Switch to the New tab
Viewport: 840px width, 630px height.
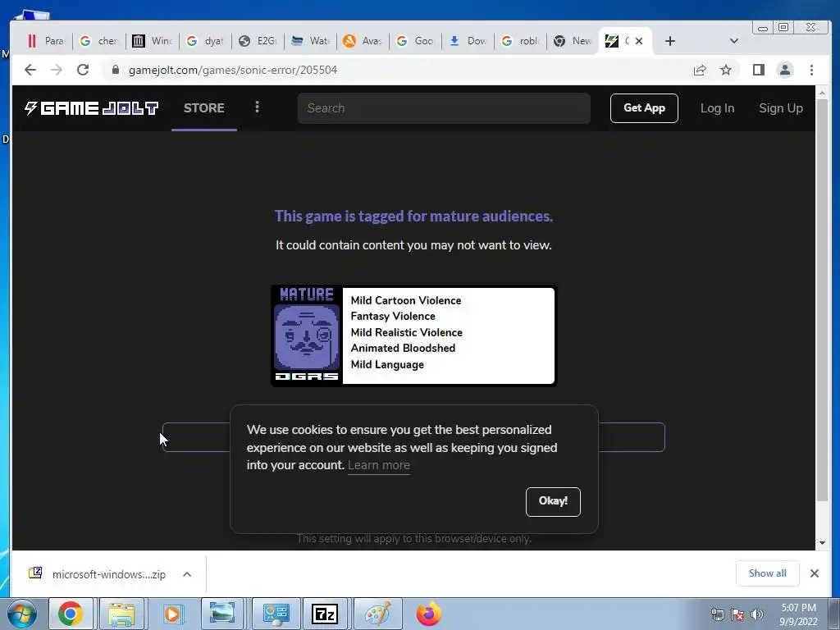[x=573, y=41]
